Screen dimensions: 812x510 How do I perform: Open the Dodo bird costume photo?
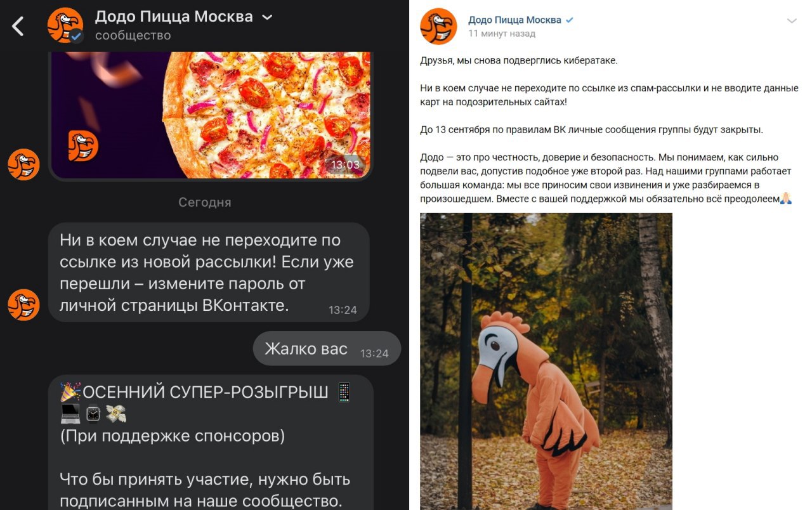[546, 361]
